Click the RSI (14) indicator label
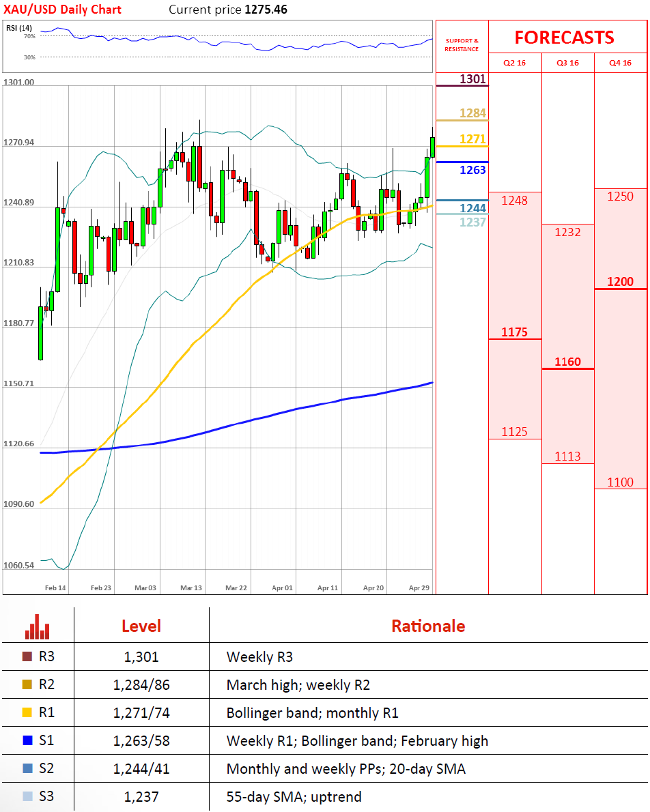This screenshot has width=650, height=812. point(19,28)
